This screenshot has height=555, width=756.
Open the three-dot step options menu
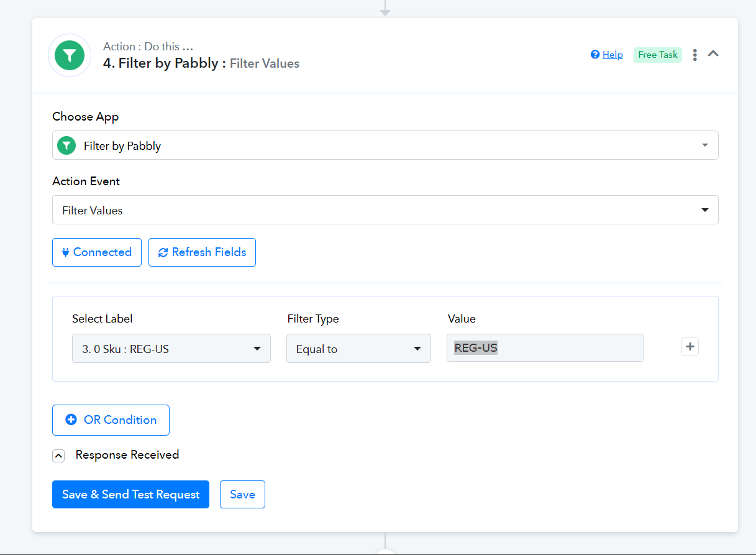695,55
